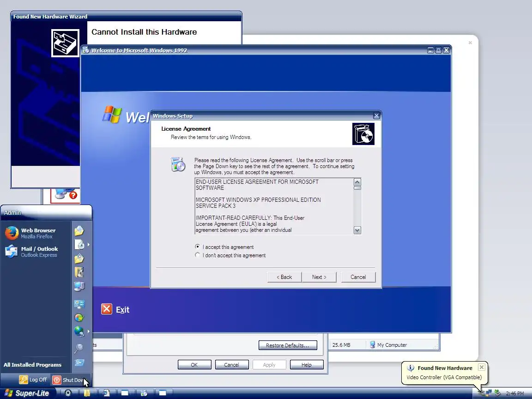Screen dimensions: 532x399
Task: Open Network Connections globe icon in Start menu
Action: pos(79,331)
